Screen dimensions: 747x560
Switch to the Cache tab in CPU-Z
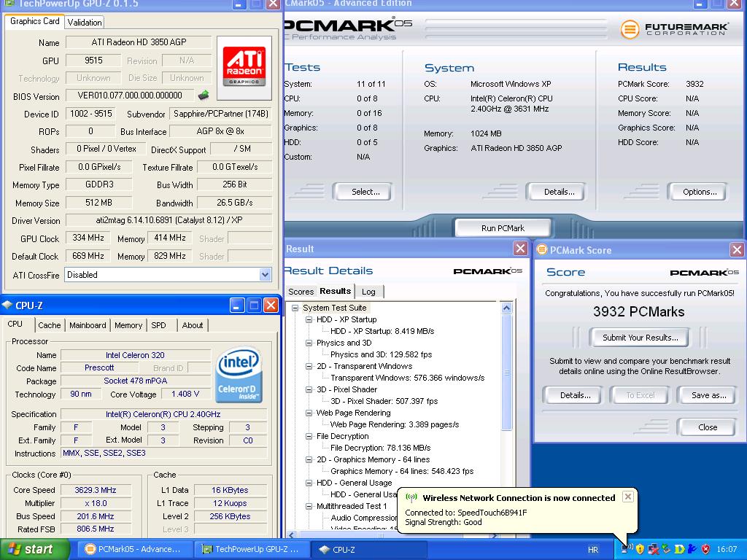tap(50, 325)
